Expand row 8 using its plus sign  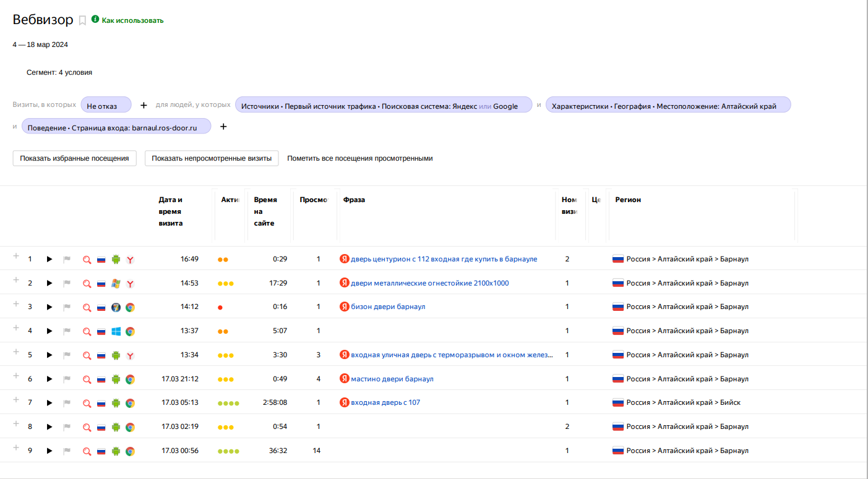tap(16, 423)
